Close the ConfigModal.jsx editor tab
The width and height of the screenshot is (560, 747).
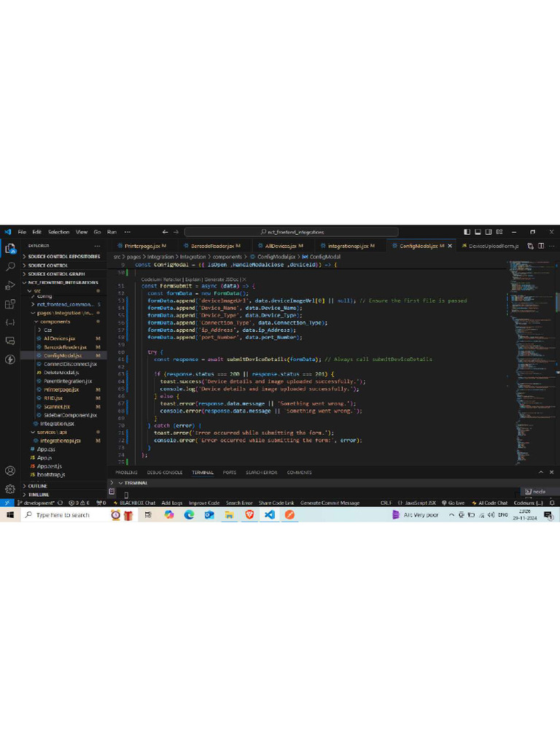[450, 246]
